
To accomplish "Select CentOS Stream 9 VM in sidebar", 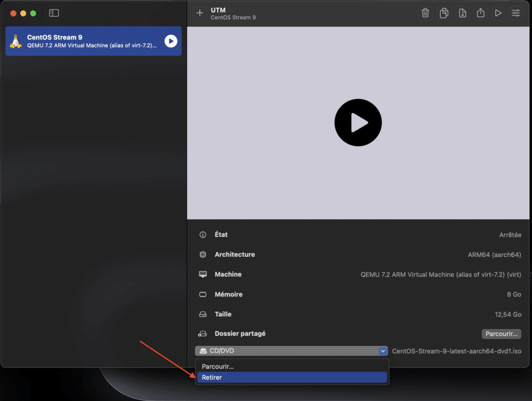I will tap(94, 41).
